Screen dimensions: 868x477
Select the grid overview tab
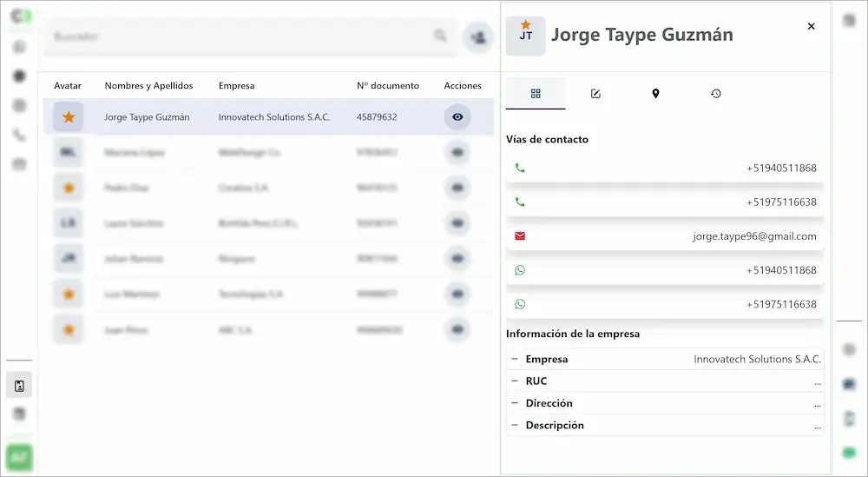536,94
